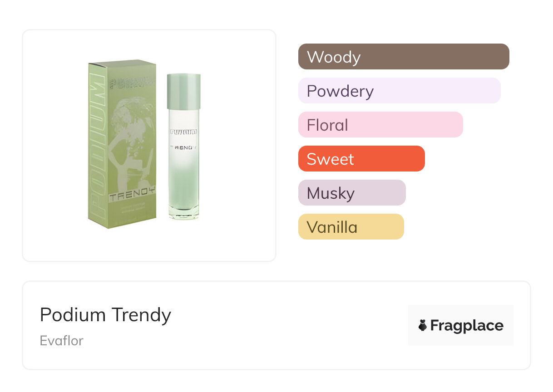Choose the orange Sweet accord bar
Viewport: 553px width, 392px height.
click(361, 159)
